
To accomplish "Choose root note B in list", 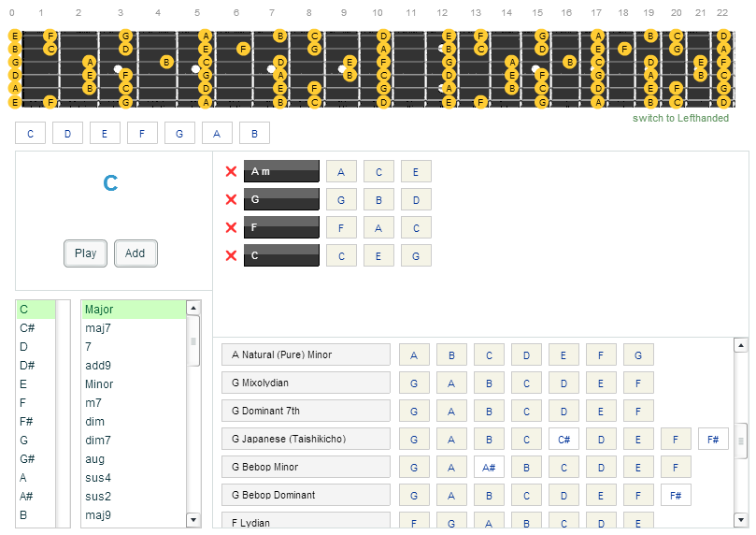I will tap(36, 515).
